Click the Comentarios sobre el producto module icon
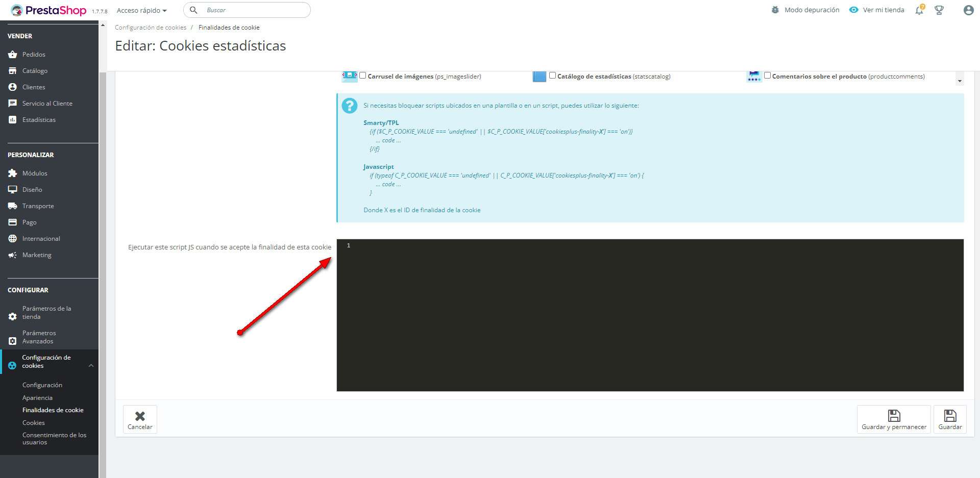Image resolution: width=980 pixels, height=478 pixels. click(x=754, y=77)
